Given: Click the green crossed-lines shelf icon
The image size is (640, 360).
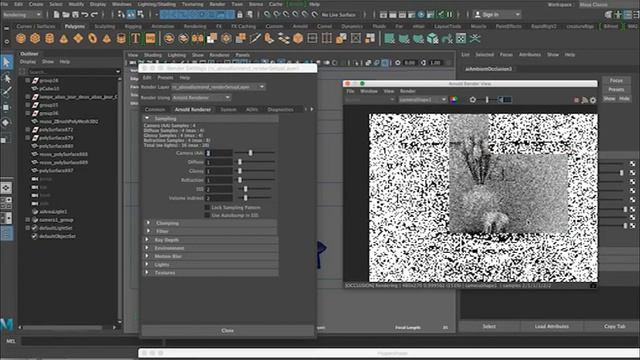Looking at the screenshot, I should (475, 39).
